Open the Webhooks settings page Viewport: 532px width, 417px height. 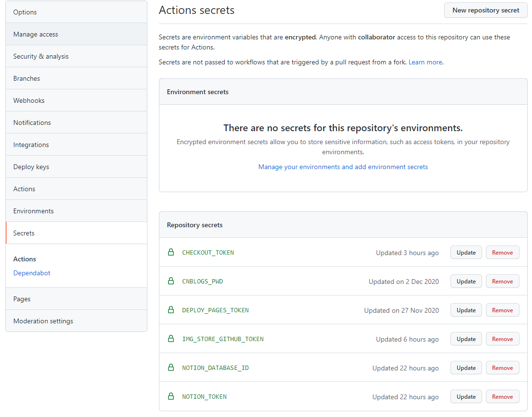(x=29, y=100)
